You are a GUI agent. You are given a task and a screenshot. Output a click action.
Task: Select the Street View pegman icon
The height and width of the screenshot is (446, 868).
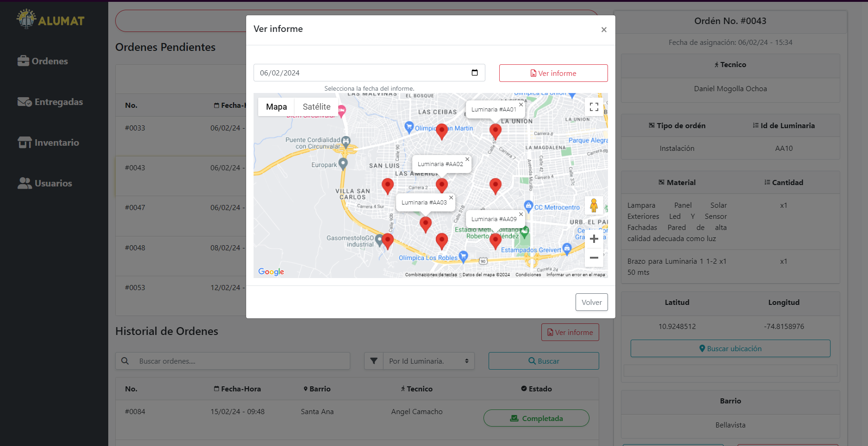(x=594, y=205)
